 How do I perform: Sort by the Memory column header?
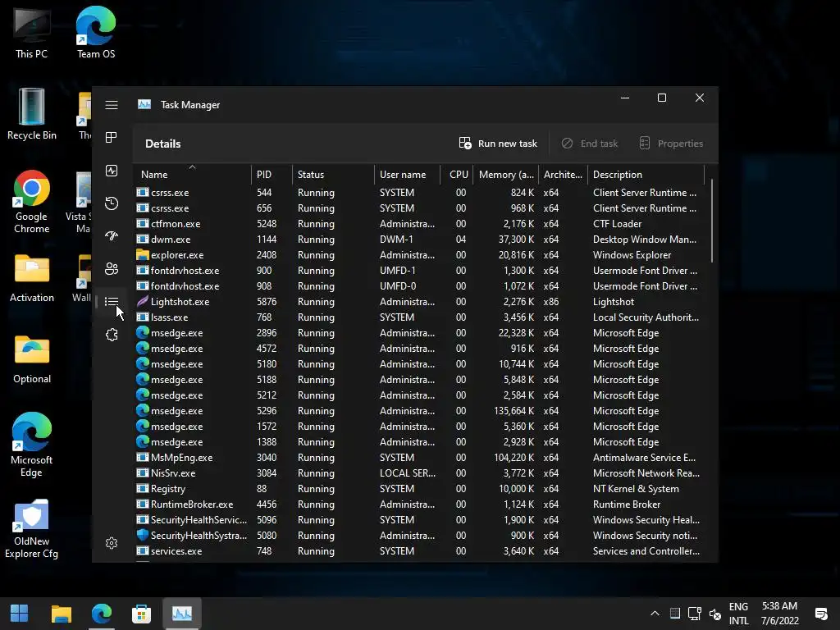point(506,175)
